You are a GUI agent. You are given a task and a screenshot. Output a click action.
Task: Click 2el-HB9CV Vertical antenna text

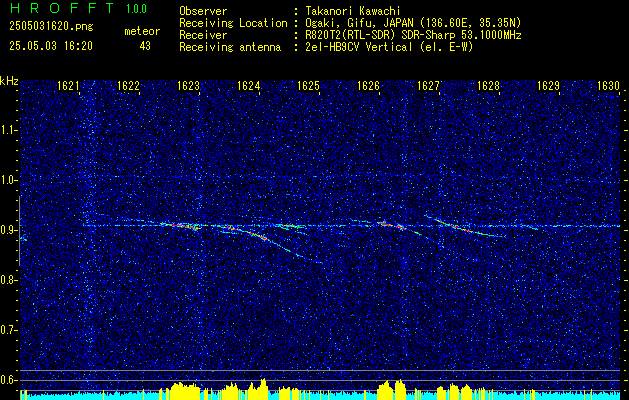point(389,47)
